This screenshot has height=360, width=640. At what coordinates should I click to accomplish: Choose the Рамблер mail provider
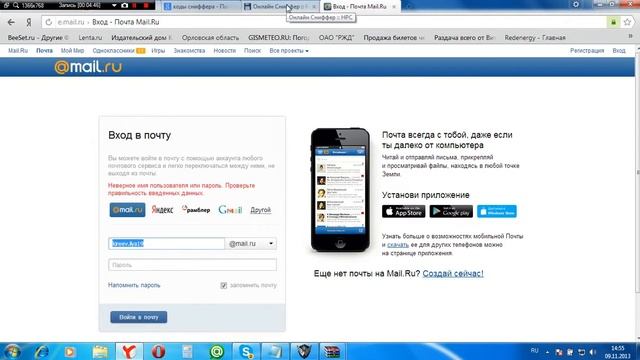coord(196,210)
